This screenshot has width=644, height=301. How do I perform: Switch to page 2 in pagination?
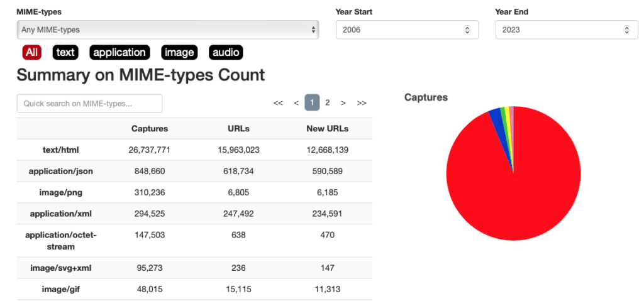[328, 102]
